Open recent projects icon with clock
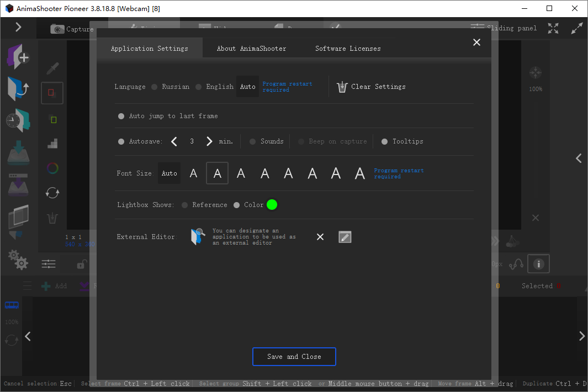Screen dimensions: 588x392 (18, 120)
